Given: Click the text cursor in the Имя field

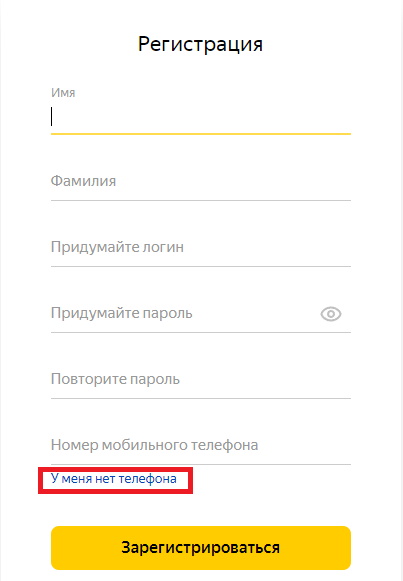Looking at the screenshot, I should click(52, 117).
